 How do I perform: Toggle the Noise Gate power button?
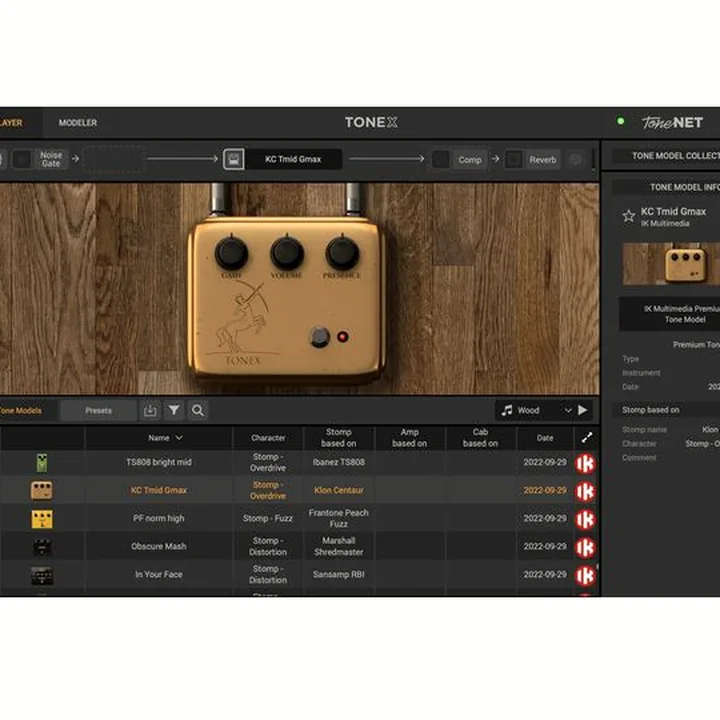coord(22,159)
